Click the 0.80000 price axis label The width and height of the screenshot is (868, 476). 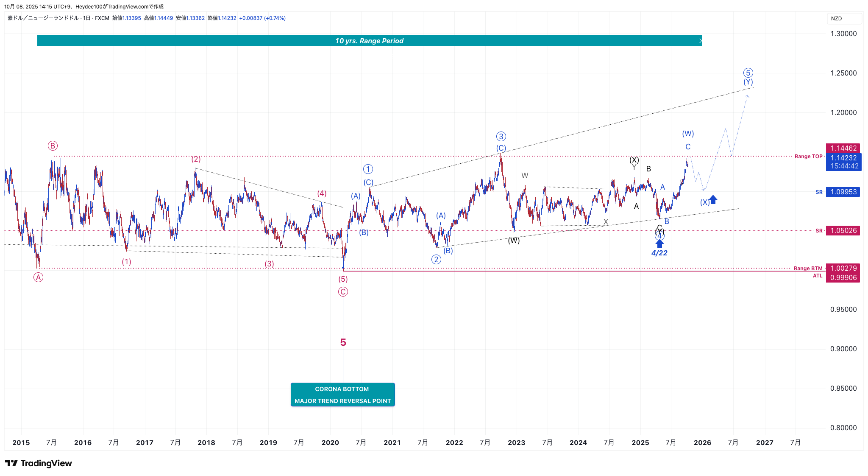click(843, 428)
